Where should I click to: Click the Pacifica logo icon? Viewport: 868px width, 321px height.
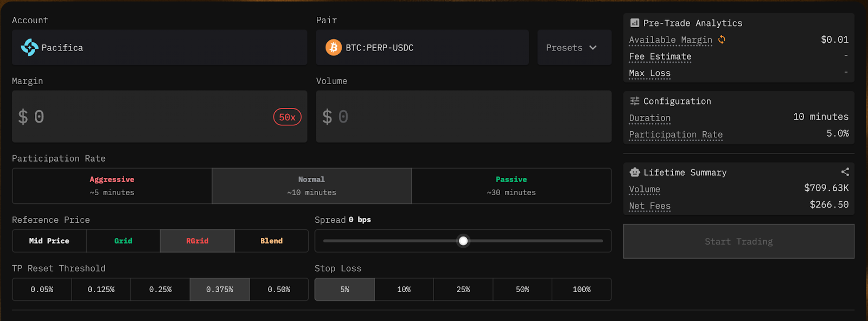tap(29, 48)
